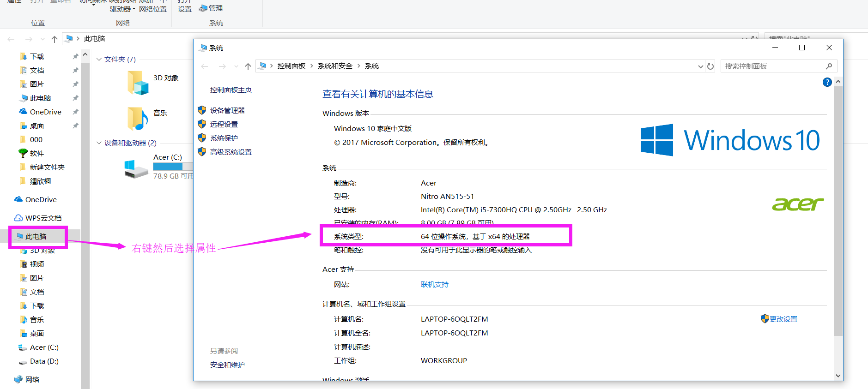Open 驱动器 dropdown in ribbon

[x=122, y=9]
